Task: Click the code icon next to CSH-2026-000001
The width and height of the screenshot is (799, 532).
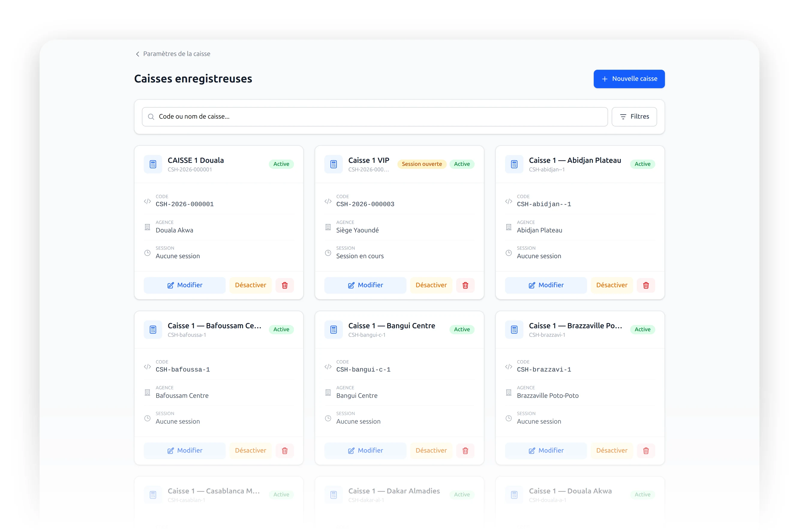Action: point(147,201)
